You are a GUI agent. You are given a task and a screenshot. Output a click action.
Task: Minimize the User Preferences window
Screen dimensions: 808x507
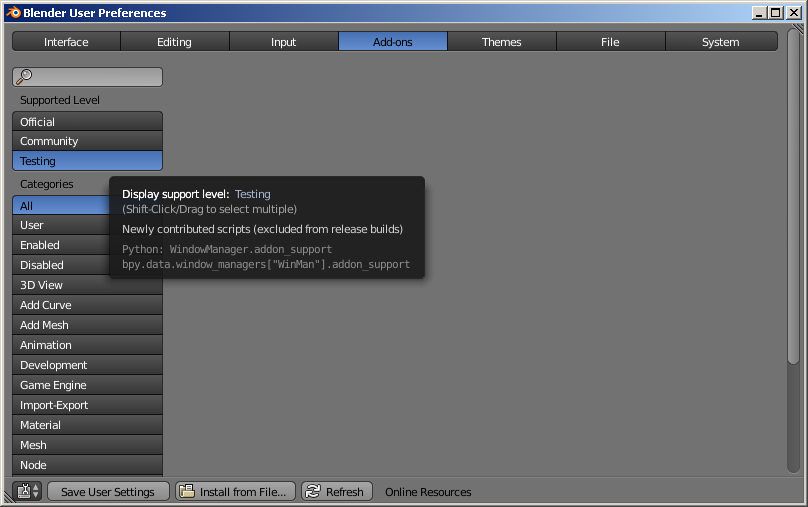point(759,12)
